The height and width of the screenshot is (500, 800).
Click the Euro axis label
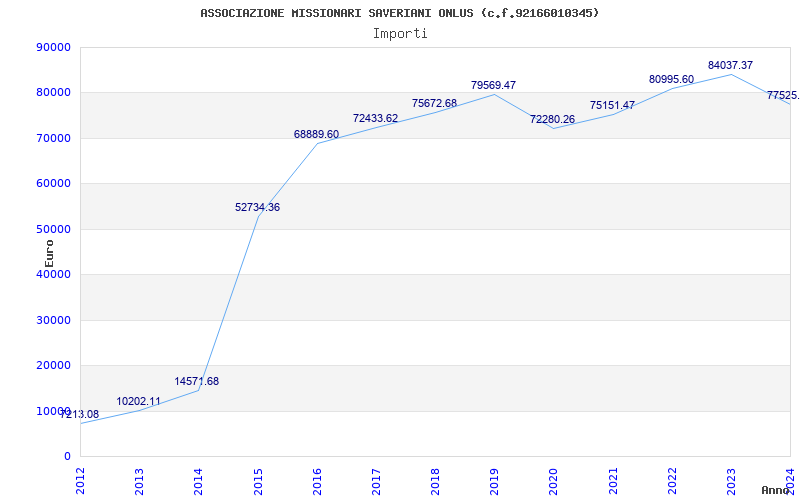[x=49, y=254]
